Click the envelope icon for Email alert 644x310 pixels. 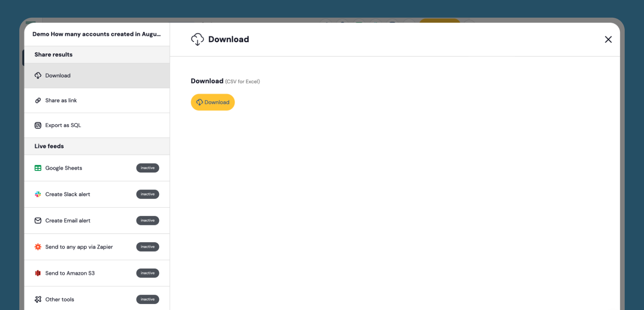(38, 221)
